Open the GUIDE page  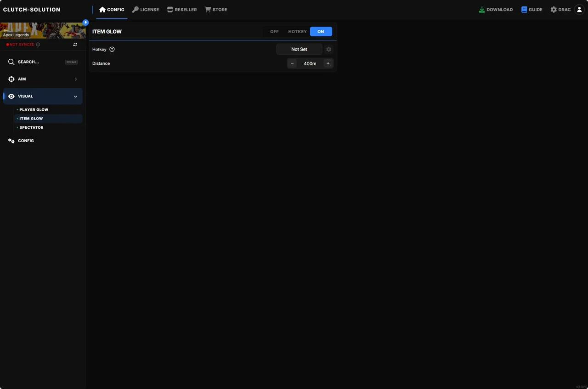pos(531,9)
